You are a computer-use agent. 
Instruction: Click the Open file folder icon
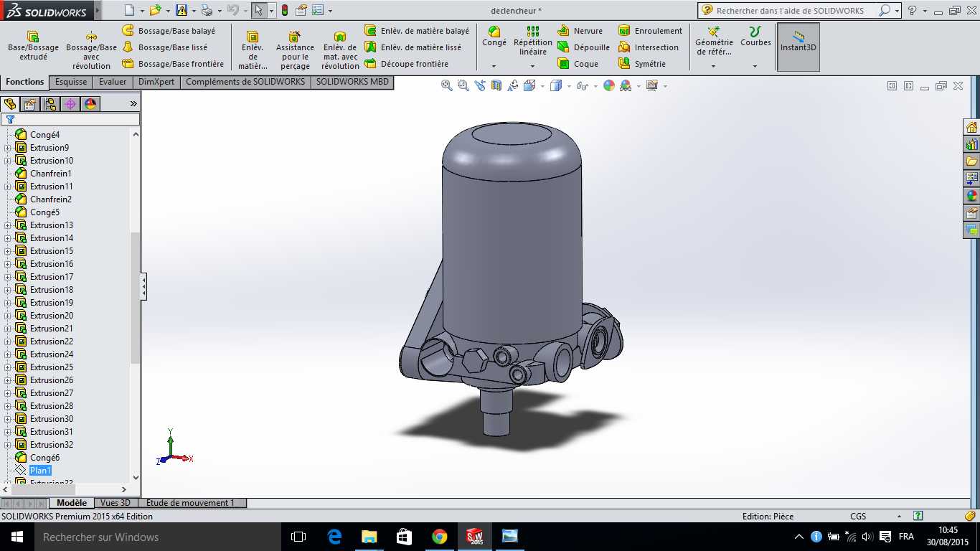point(155,10)
